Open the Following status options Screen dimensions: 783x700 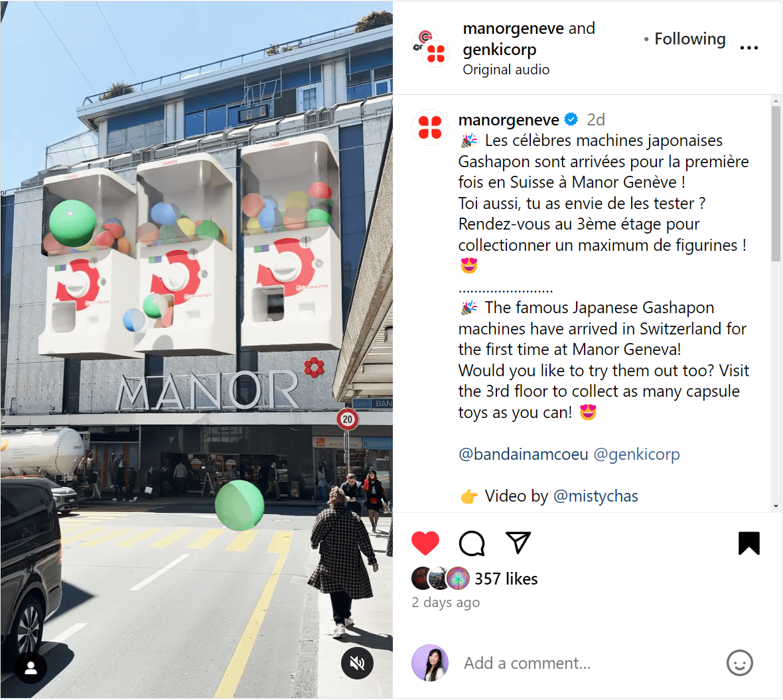tap(689, 39)
